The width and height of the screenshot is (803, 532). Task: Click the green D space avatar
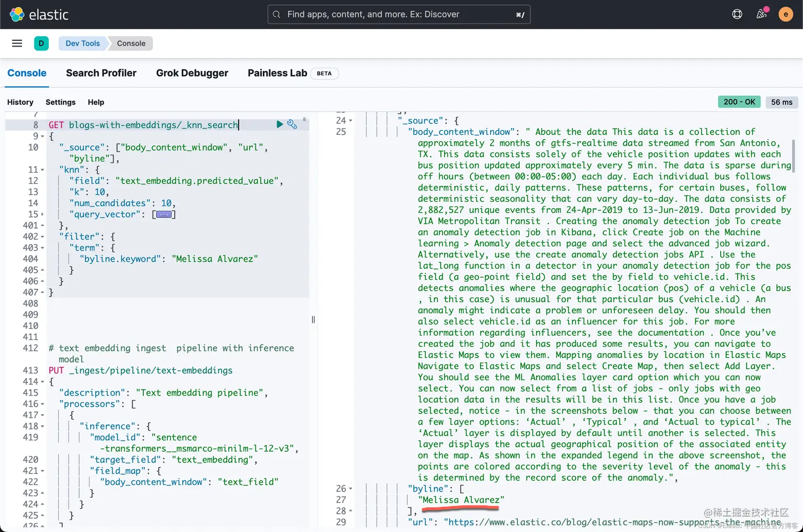pyautogui.click(x=41, y=44)
